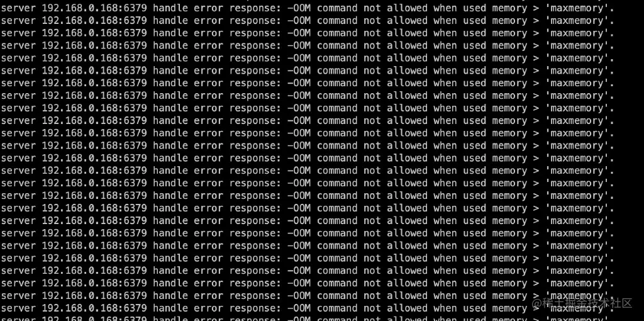Click '-OOM' in the cut-off bottom line
Viewport: 644px width, 321px height.
(x=299, y=318)
